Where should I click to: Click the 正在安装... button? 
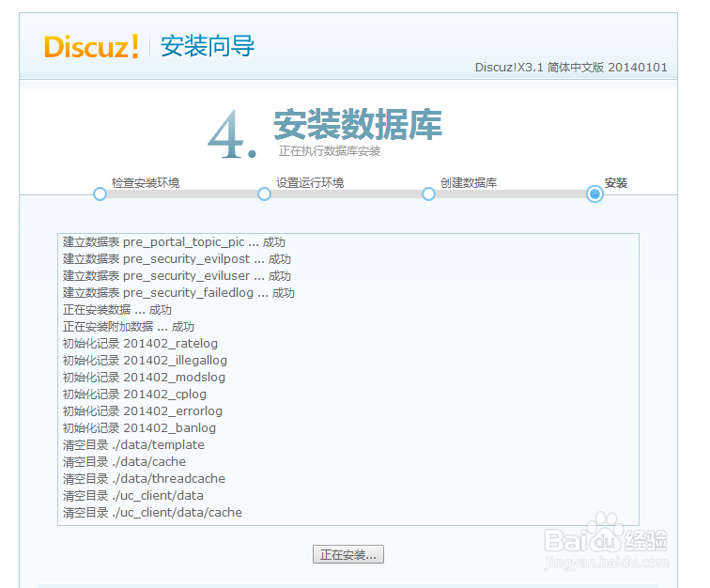point(348,554)
